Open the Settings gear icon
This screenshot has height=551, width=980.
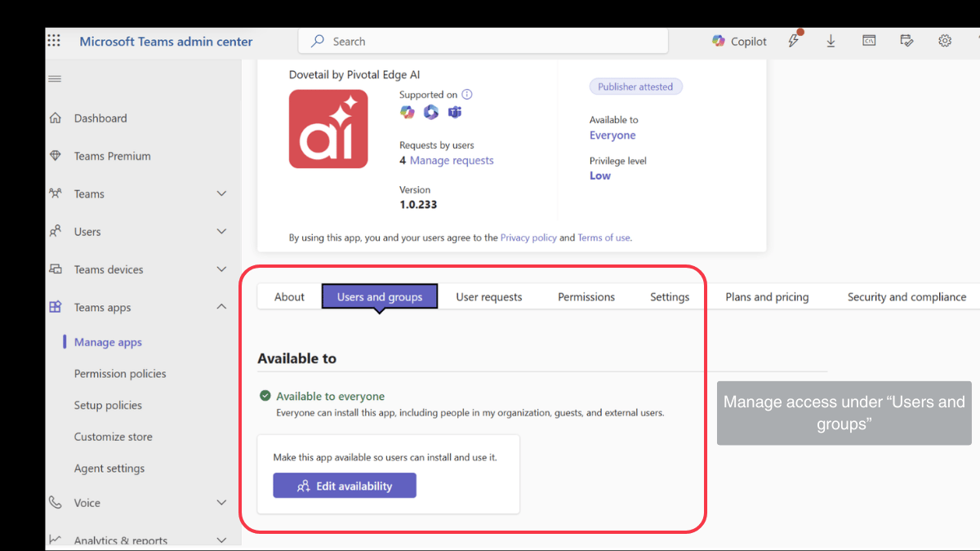tap(945, 41)
